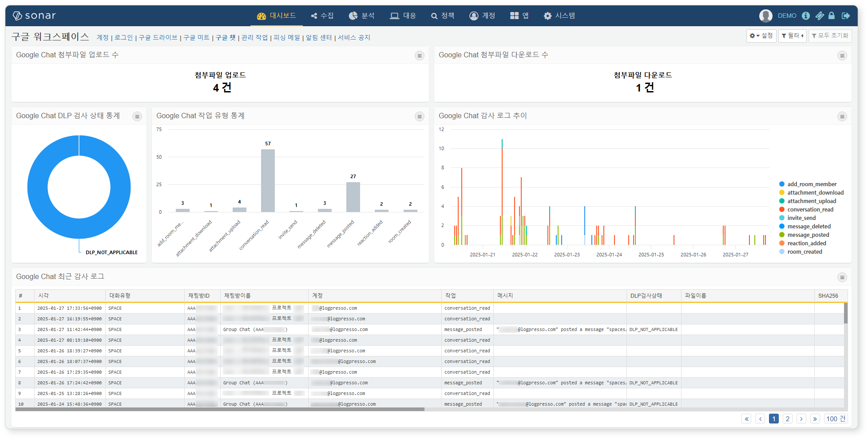Viewport: 868px width, 439px height.
Task: Toggle add_room_member legend item
Action: pos(808,184)
